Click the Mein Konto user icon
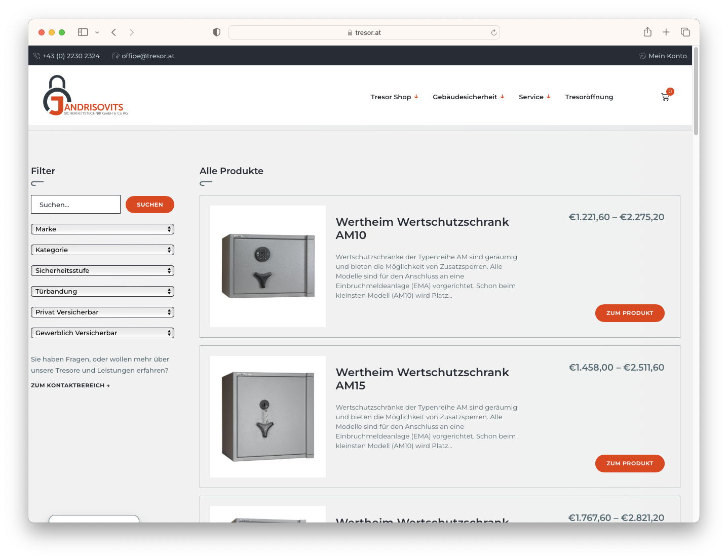Viewport: 728px width, 560px height. pos(642,56)
